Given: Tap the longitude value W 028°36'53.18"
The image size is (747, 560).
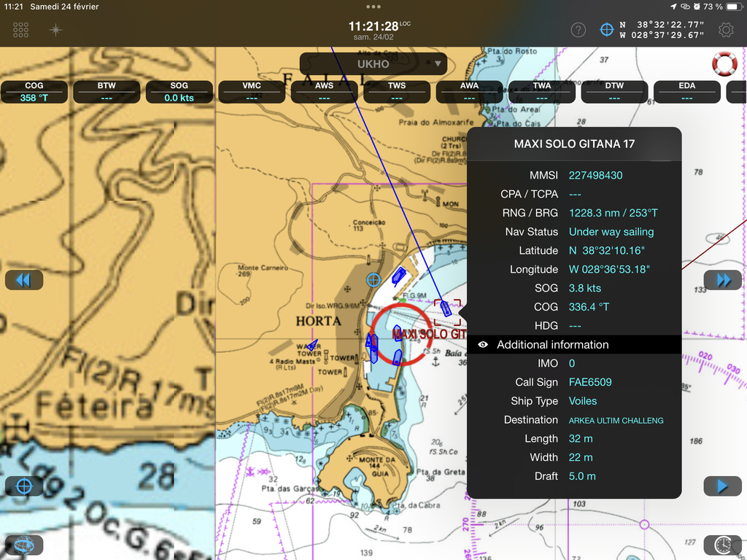Looking at the screenshot, I should tap(609, 270).
